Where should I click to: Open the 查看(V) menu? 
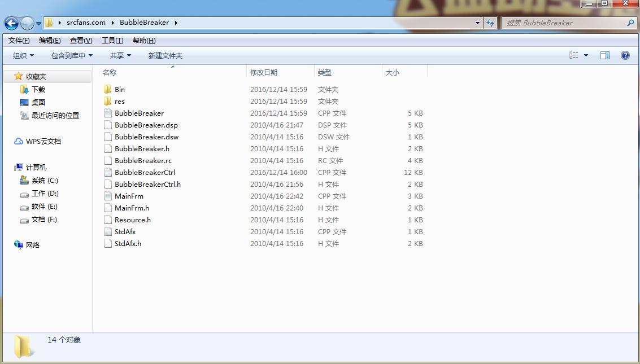coord(81,41)
